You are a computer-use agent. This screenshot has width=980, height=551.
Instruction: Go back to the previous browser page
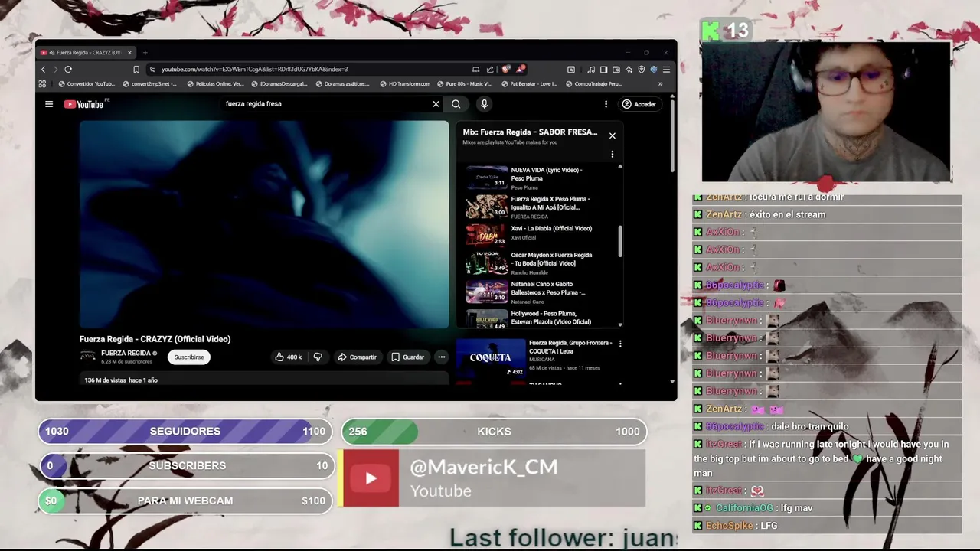(43, 69)
